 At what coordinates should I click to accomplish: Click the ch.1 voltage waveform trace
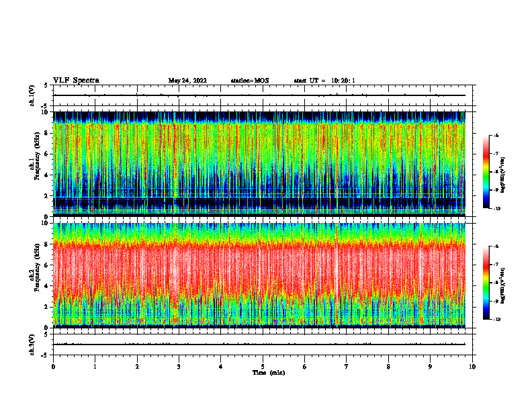click(x=259, y=95)
